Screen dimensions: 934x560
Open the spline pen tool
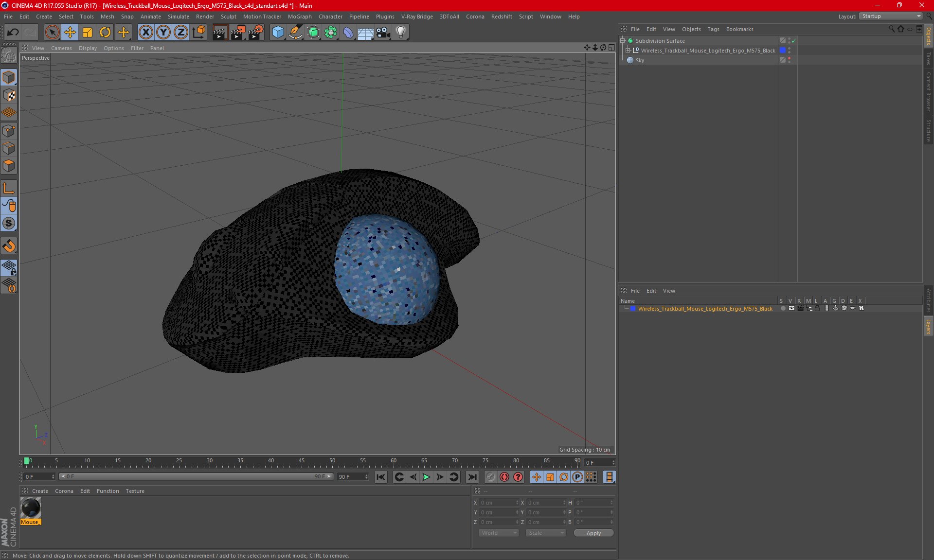tap(295, 33)
